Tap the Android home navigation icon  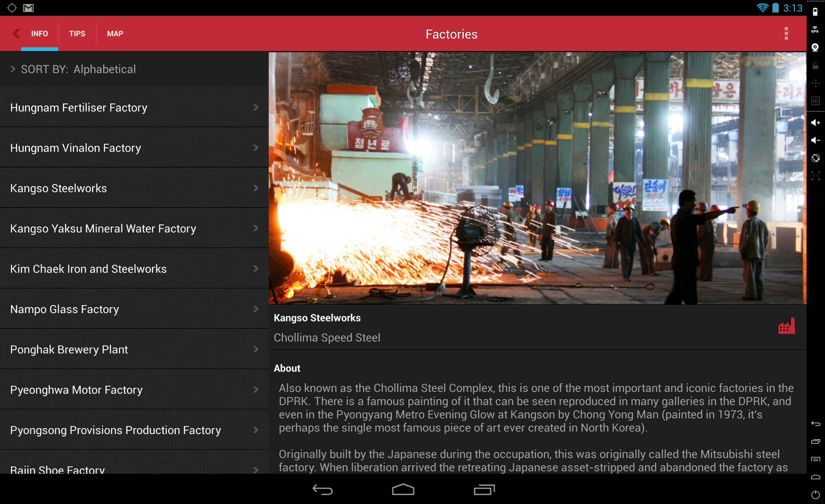click(x=403, y=490)
